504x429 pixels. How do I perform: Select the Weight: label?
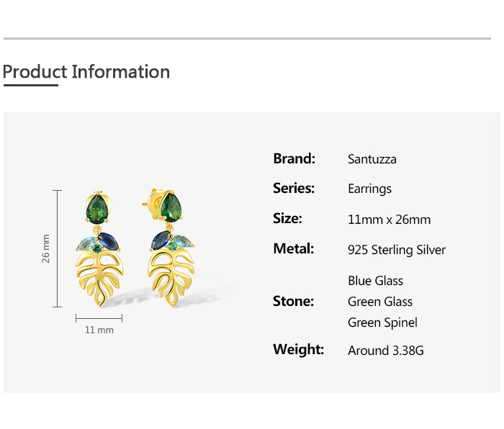click(x=298, y=350)
